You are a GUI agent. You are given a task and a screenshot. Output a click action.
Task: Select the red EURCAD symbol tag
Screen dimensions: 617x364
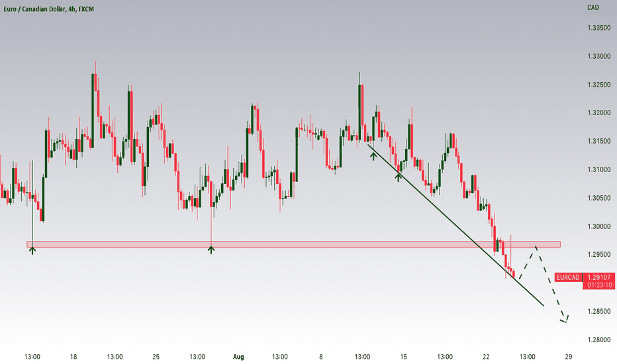coord(568,277)
